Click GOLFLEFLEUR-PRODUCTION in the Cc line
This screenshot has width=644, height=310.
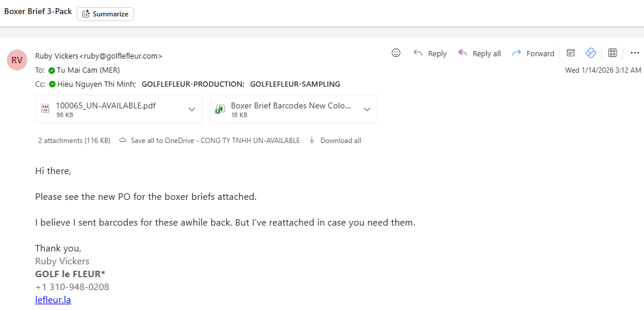[193, 84]
